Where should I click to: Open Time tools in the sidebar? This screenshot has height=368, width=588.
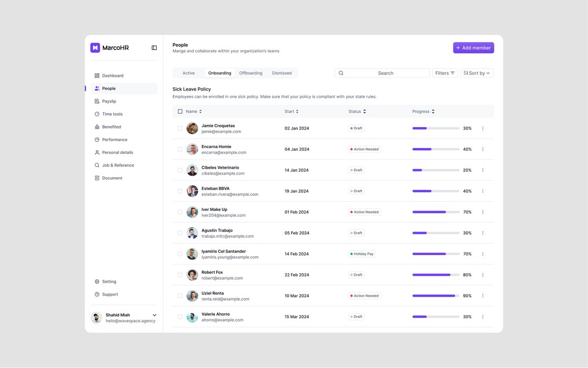pos(124,114)
